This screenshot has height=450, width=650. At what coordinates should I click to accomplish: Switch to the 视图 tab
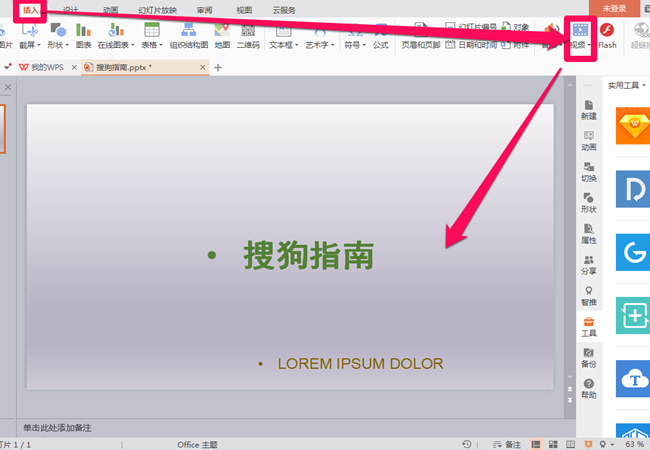coord(244,10)
